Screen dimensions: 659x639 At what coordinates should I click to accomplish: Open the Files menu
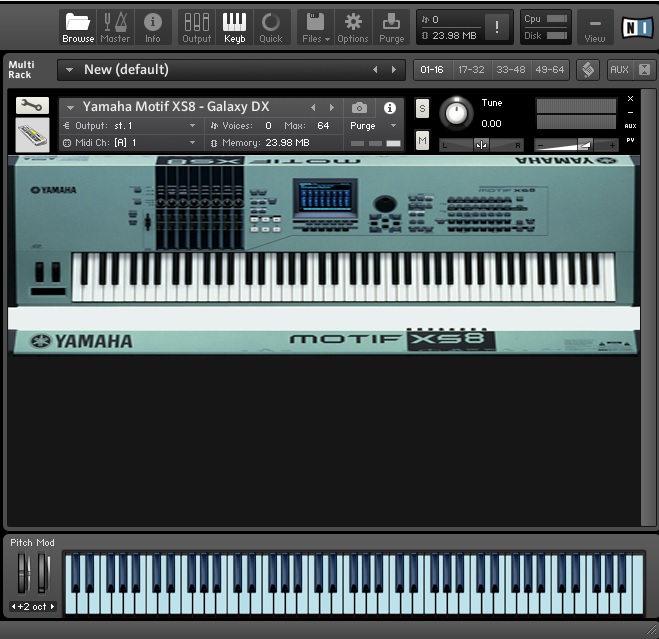(316, 27)
